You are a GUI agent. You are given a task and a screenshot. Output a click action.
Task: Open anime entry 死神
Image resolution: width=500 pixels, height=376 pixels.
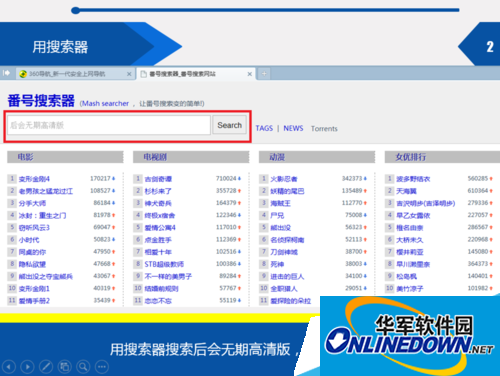click(x=277, y=264)
